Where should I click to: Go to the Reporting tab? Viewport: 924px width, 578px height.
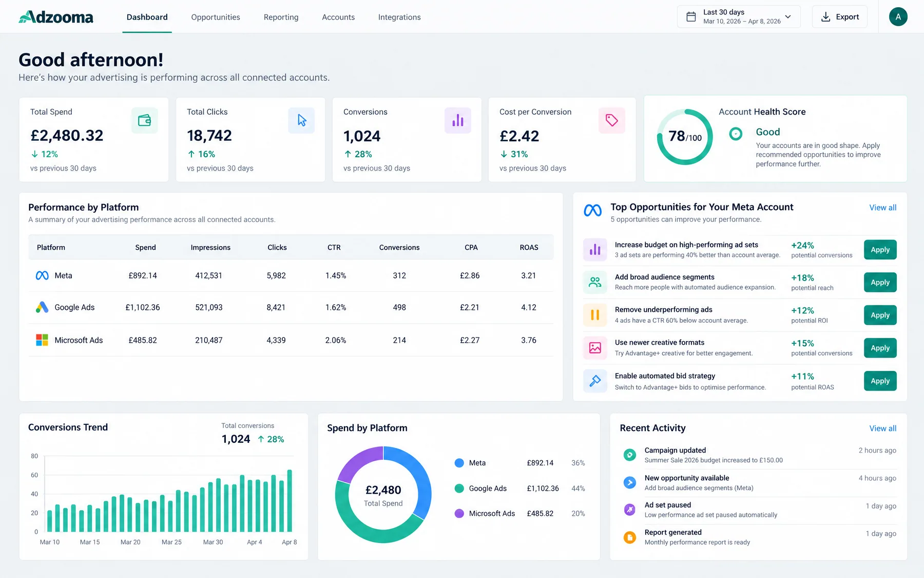coord(281,17)
